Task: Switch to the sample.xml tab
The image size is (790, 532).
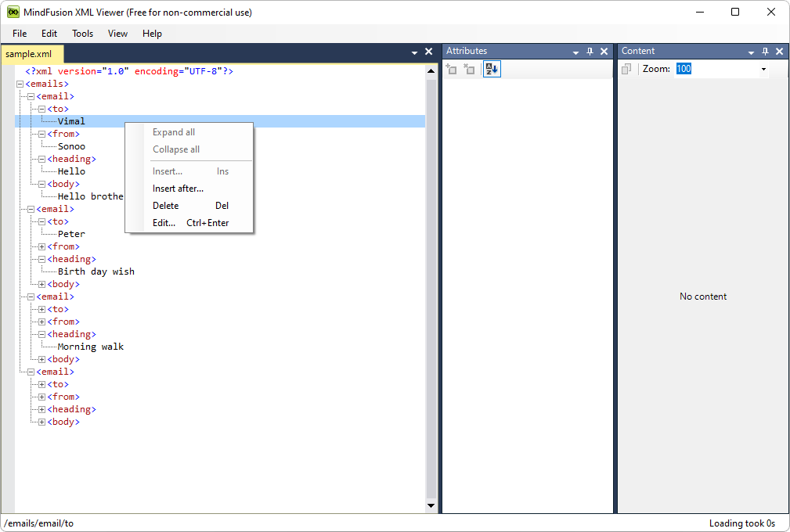Action: pos(33,54)
